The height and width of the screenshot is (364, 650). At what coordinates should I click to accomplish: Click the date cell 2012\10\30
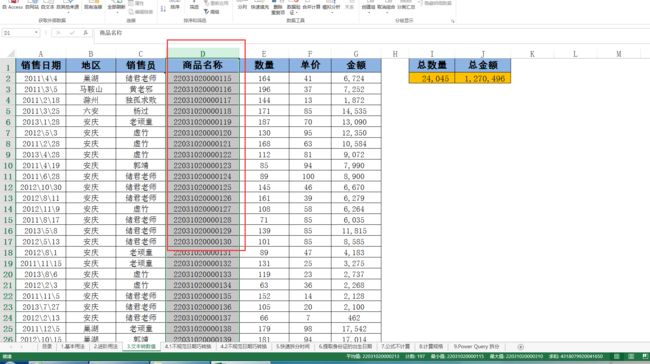(41, 187)
